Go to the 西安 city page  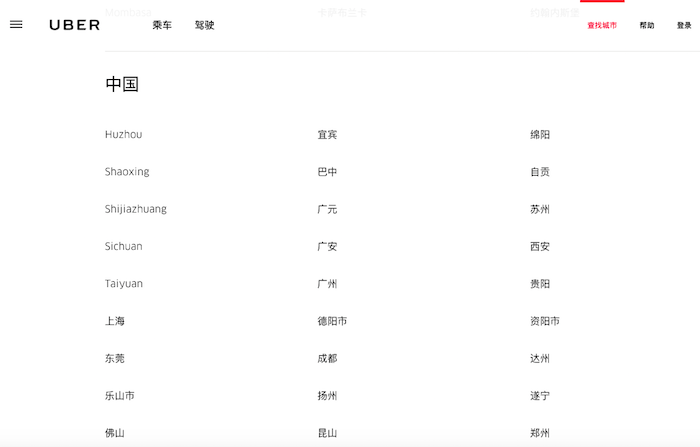click(x=540, y=246)
